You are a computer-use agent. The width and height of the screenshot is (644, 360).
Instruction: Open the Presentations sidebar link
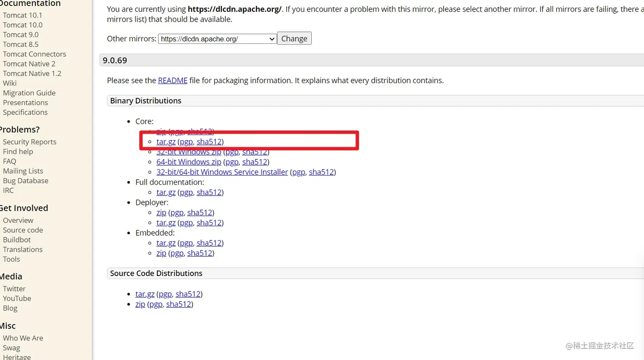[26, 103]
